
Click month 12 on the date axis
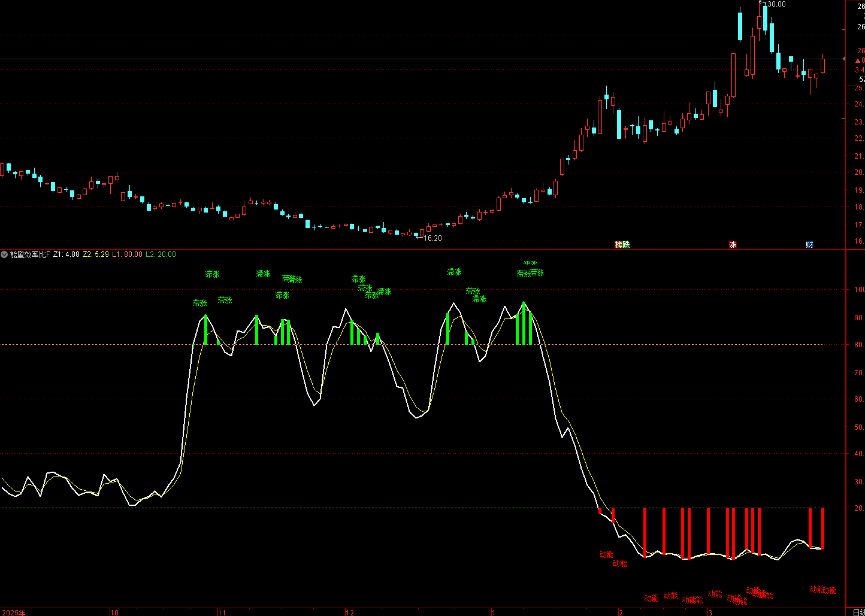pos(350,612)
